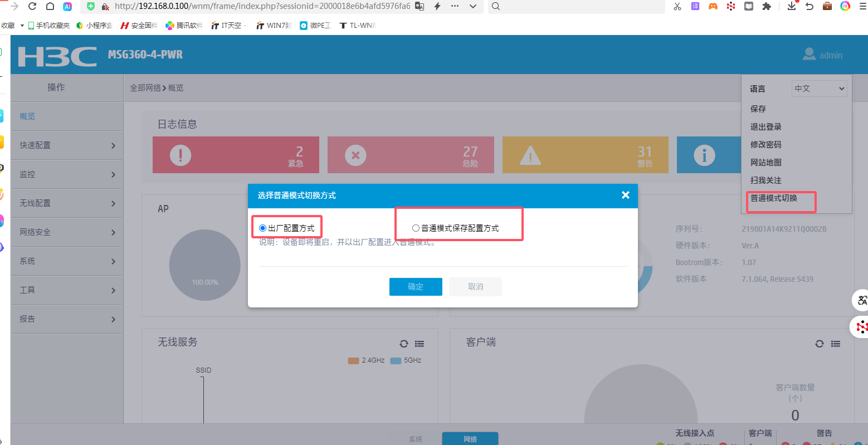Click 扫我关注 in the admin menu
Viewport: 868px width, 445px height.
pos(766,180)
